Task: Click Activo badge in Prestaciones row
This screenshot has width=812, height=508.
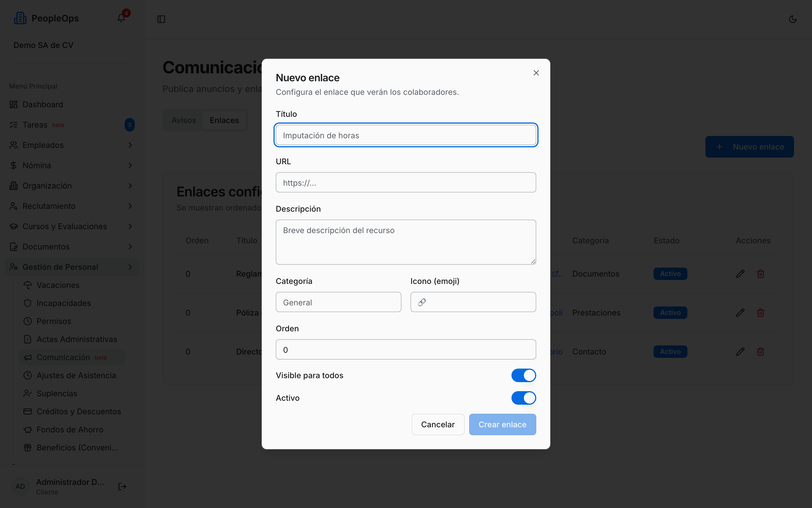Action: [x=670, y=313]
